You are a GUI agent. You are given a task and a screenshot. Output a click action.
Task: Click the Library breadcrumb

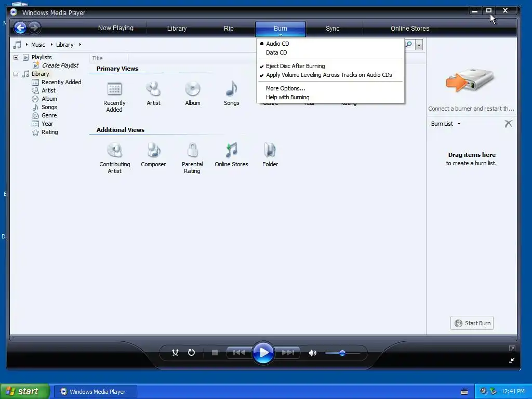(65, 45)
